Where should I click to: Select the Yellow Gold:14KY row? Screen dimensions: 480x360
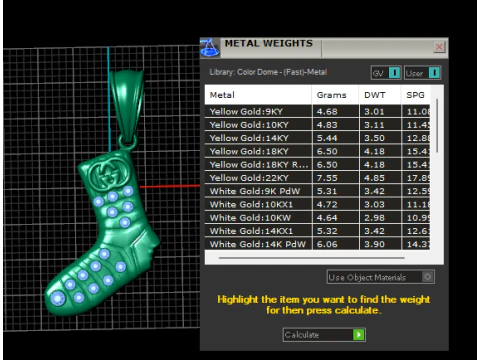tap(317, 138)
